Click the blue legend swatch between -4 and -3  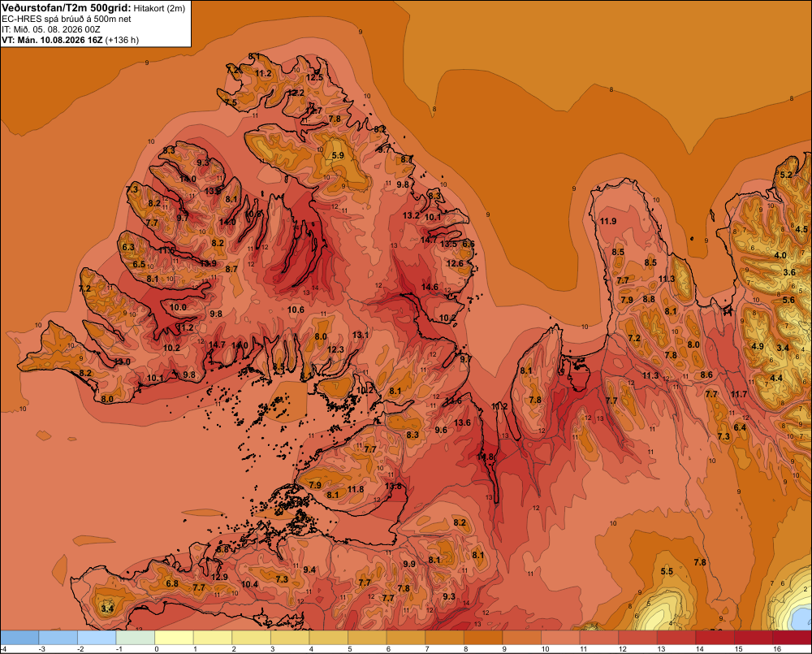(19, 638)
